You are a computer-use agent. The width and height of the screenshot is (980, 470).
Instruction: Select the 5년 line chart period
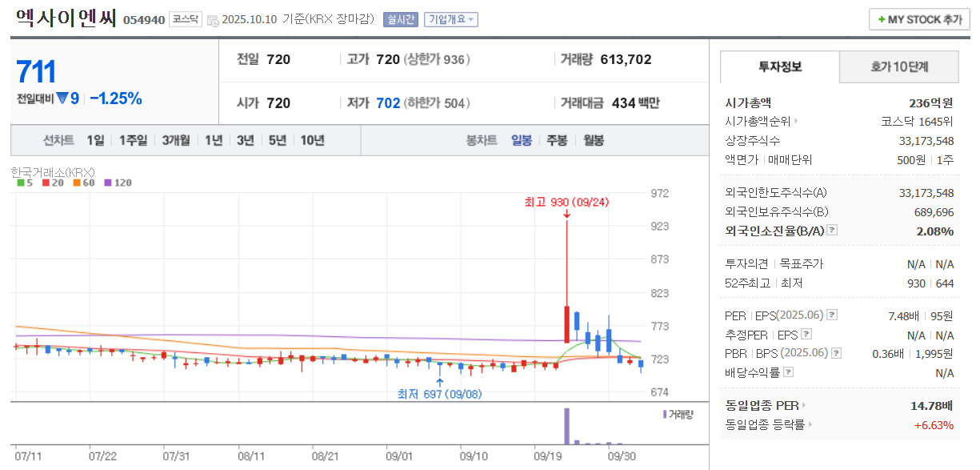click(x=278, y=140)
